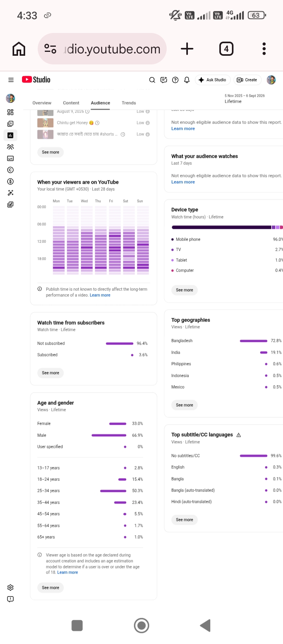Open Settings gear in sidebar
This screenshot has width=283, height=644.
coord(11,587)
